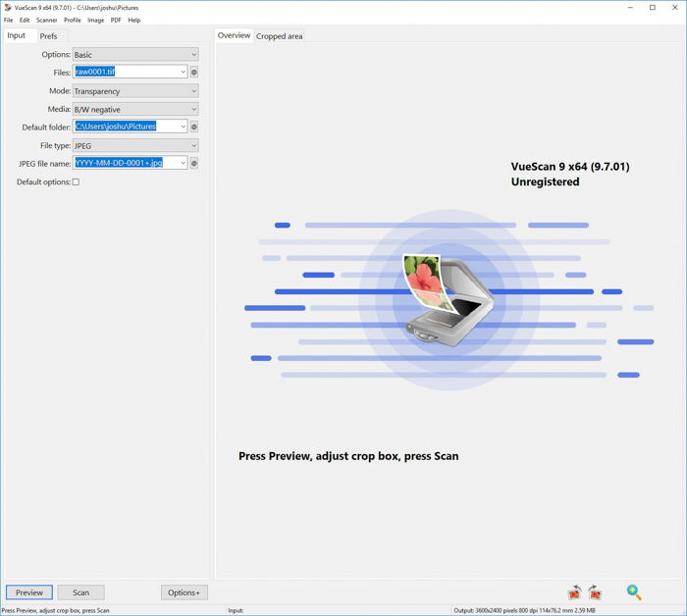Expand the Default folder combo box arrow

click(x=184, y=127)
